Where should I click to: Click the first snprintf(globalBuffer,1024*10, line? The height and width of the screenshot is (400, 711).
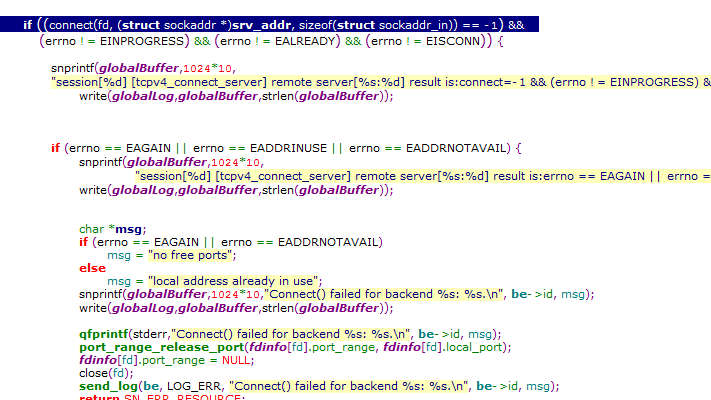[143, 68]
